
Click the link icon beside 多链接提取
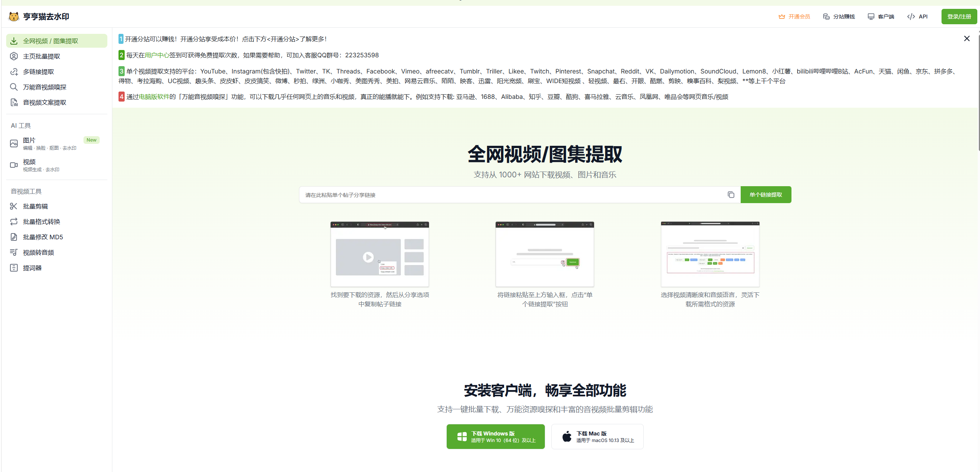14,72
